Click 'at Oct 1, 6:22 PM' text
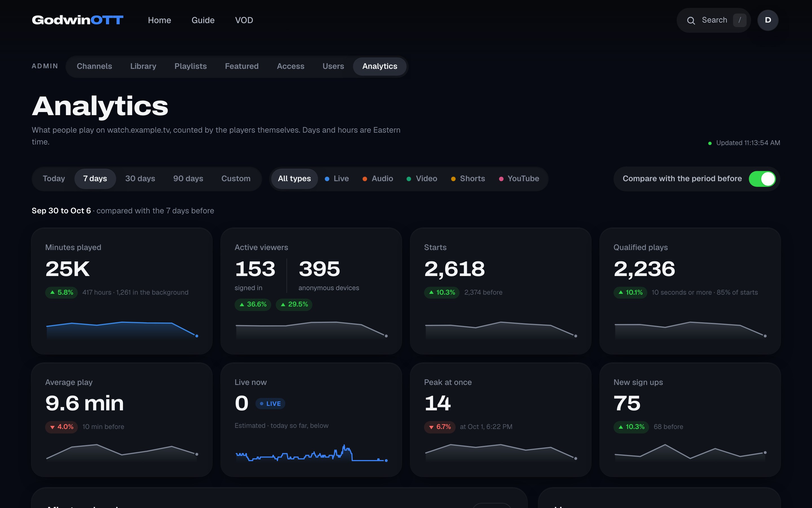Screen dimensions: 812x508 (486, 427)
